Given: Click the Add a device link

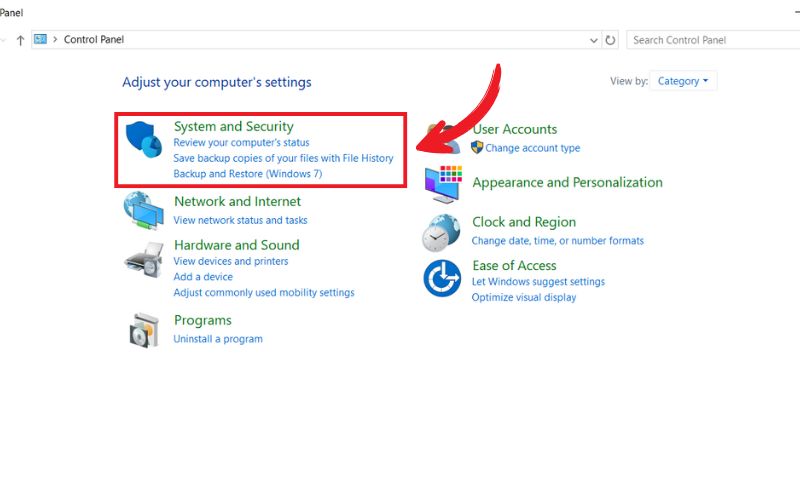Looking at the screenshot, I should coord(203,277).
